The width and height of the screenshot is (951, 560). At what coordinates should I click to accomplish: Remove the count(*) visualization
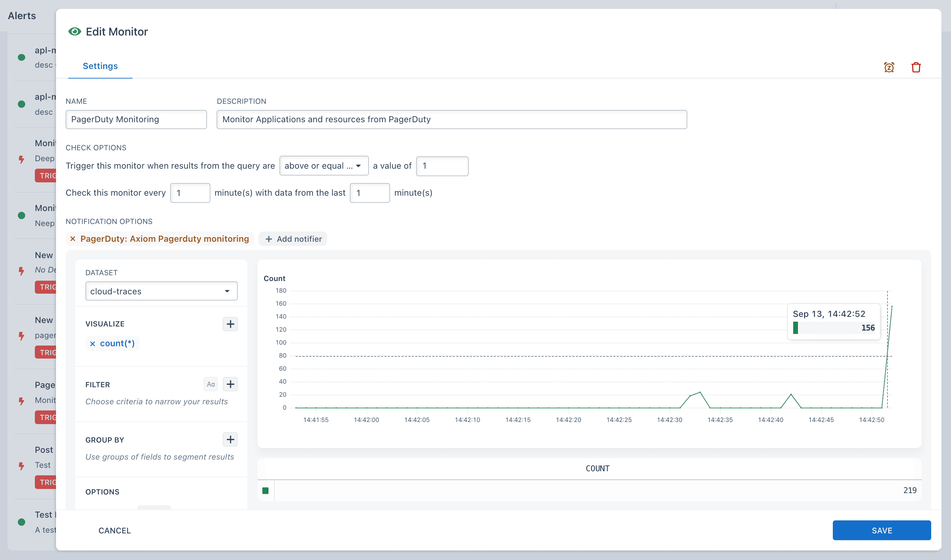click(93, 344)
